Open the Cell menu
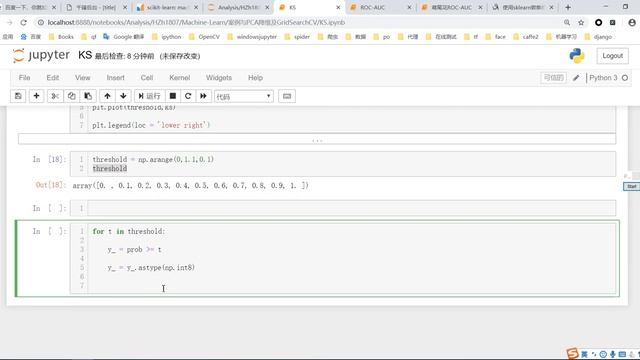 pyautogui.click(x=147, y=78)
